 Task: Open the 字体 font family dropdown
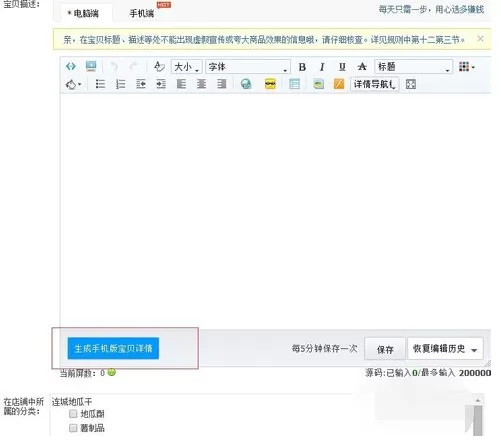[x=248, y=67]
